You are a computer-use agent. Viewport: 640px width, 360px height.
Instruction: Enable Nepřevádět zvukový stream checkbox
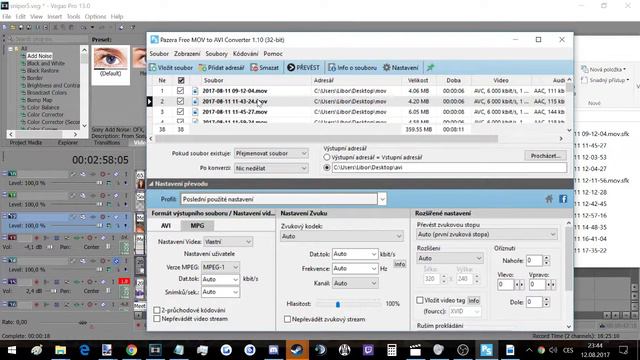pos(287,319)
